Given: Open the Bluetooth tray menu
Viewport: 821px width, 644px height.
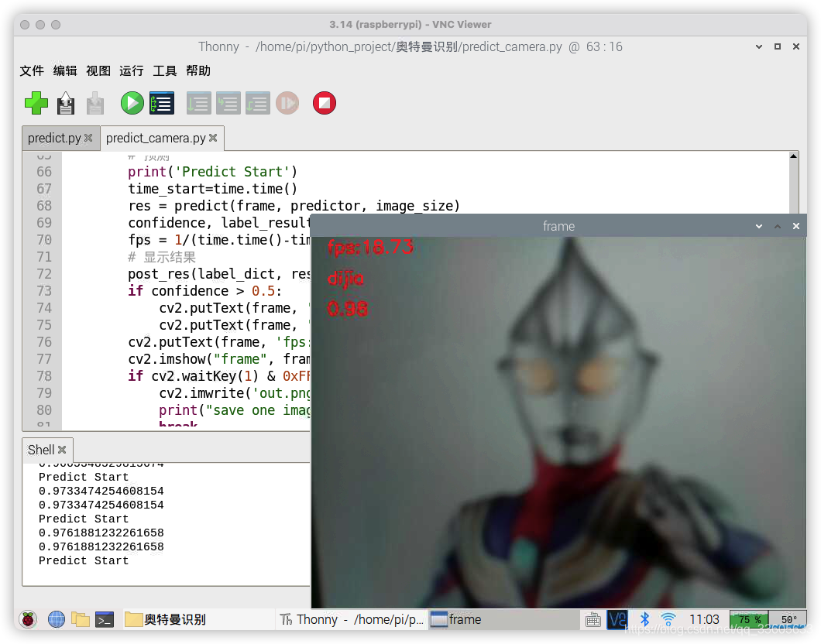Looking at the screenshot, I should pos(644,619).
